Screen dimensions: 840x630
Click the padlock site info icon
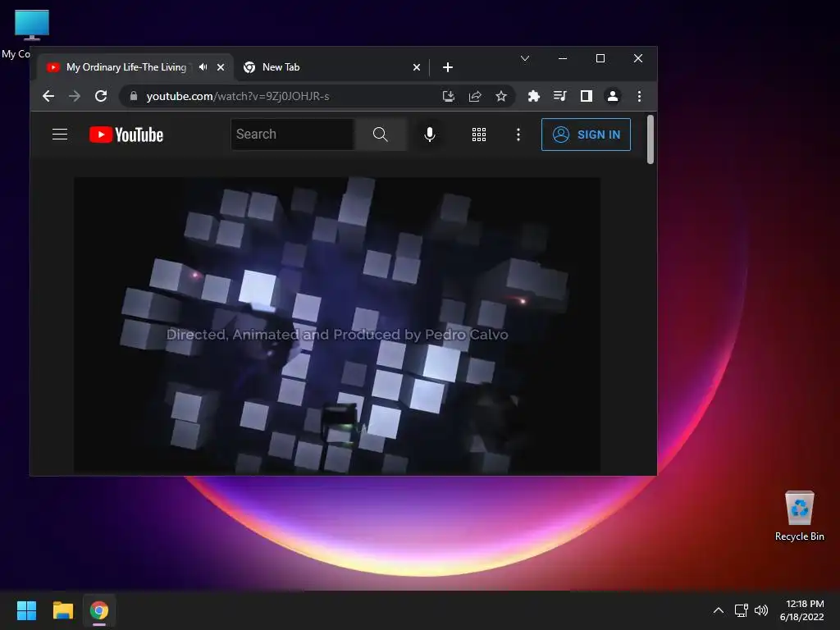pyautogui.click(x=134, y=97)
